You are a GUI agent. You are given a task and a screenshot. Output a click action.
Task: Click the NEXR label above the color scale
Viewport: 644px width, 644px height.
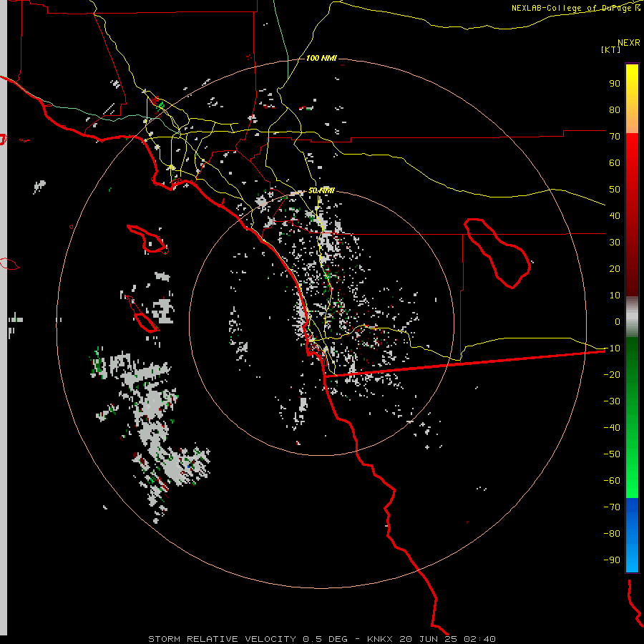coord(628,43)
